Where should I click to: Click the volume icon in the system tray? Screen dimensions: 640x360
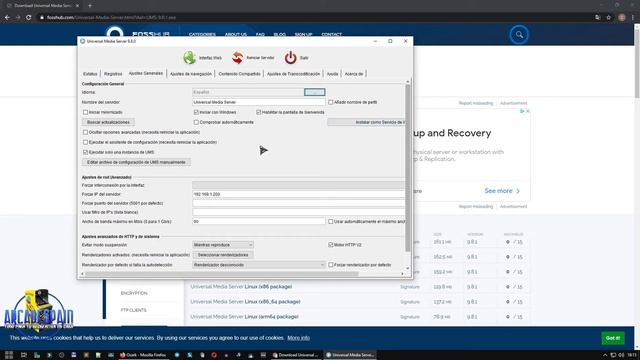point(621,355)
